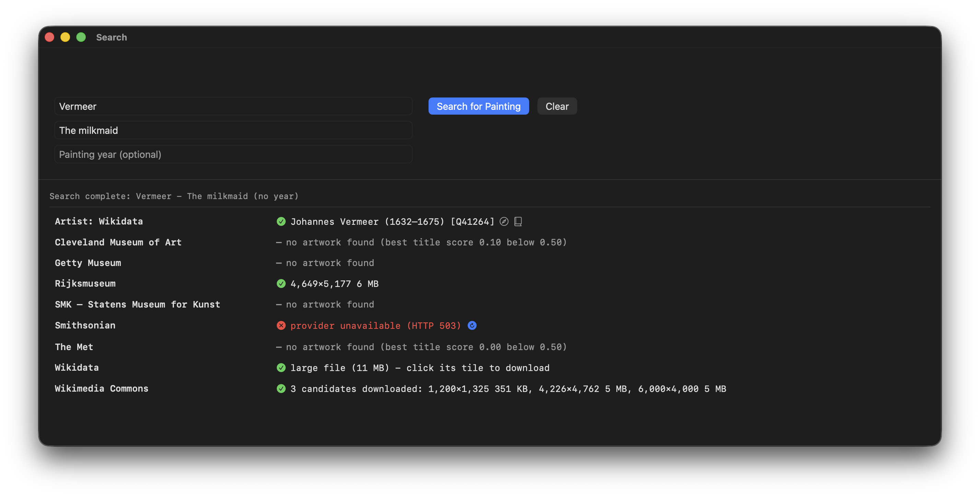Click large file (11 MB) download message
Image resolution: width=980 pixels, height=497 pixels.
pos(420,368)
